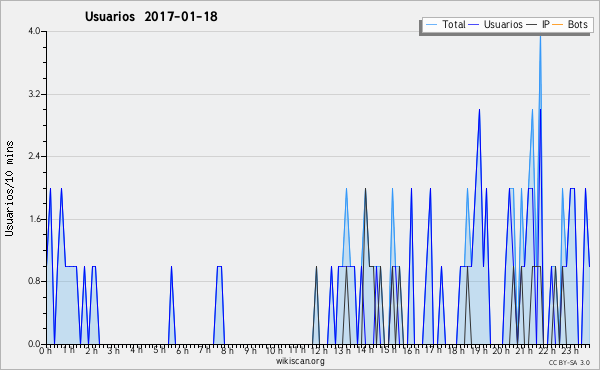Click the light blue Total line swatch

pos(431,25)
